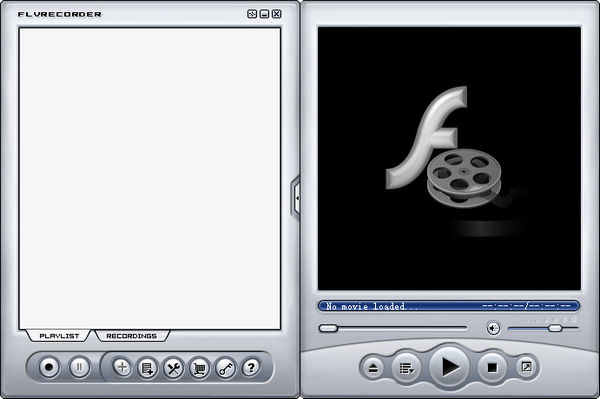Screen dimensions: 600x399
Task: Collapse the player panel with the side arrow
Action: 296,198
